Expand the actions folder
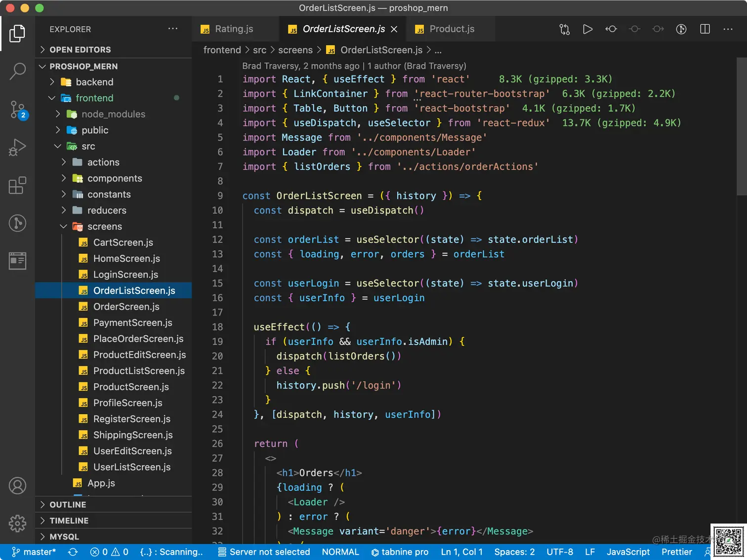The image size is (747, 560). click(114, 162)
